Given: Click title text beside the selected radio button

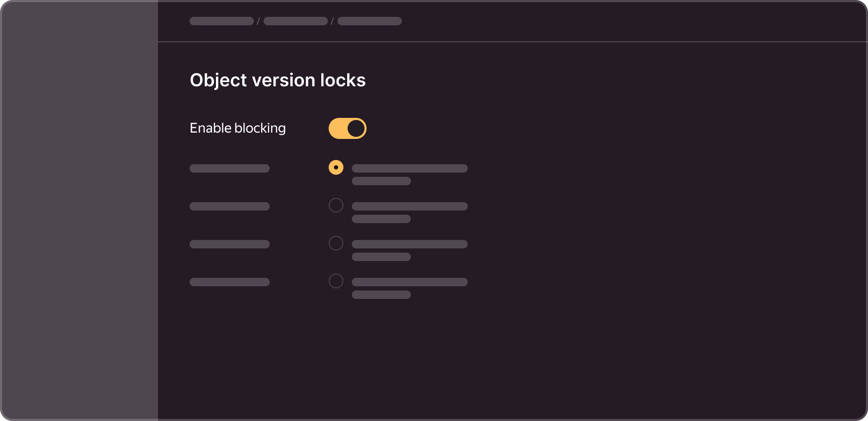Looking at the screenshot, I should (x=410, y=168).
